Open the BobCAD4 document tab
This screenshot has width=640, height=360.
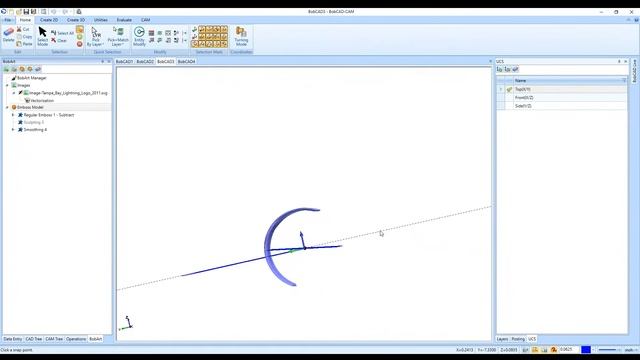(187, 62)
